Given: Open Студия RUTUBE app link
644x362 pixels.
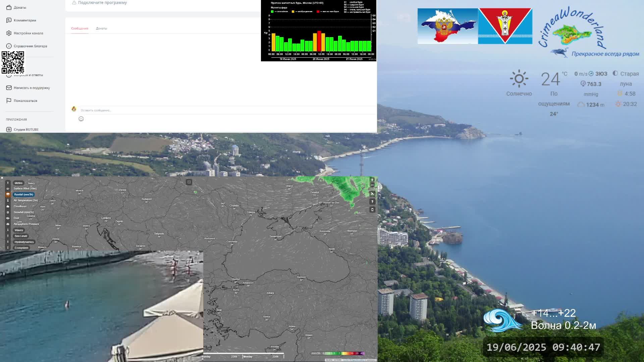Looking at the screenshot, I should pos(26,129).
